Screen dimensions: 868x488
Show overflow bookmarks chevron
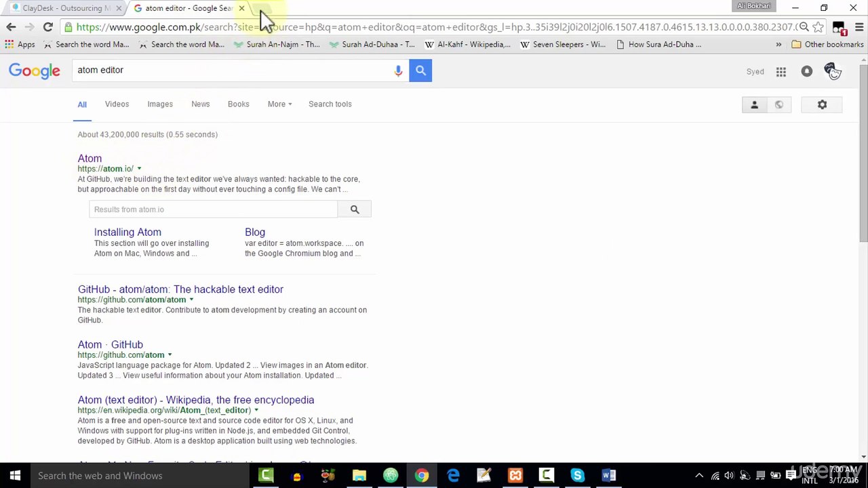pos(778,45)
